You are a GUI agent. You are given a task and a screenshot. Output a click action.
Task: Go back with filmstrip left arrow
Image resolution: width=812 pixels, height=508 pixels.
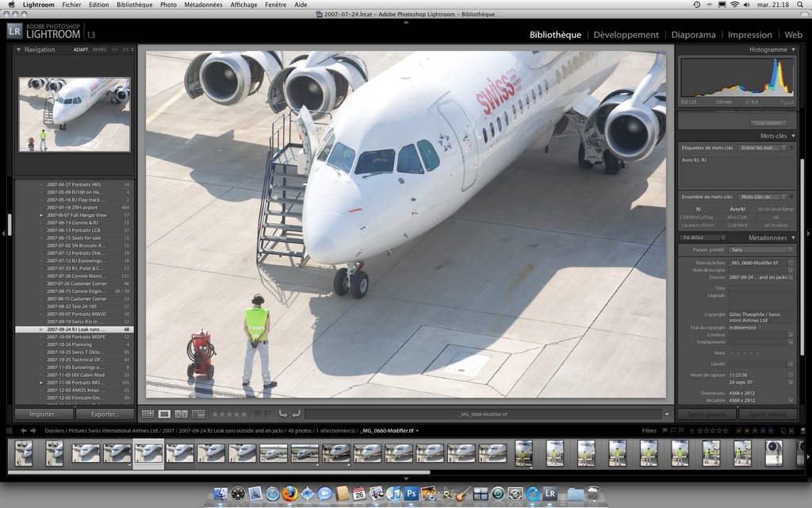(x=24, y=431)
